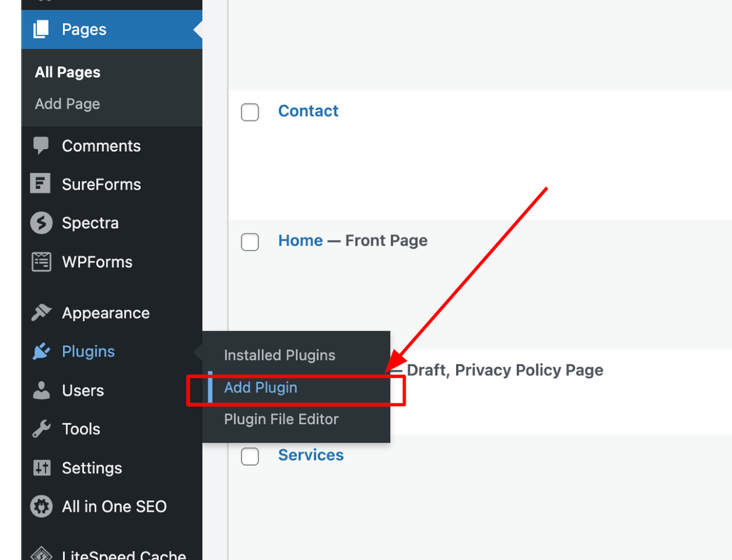The height and width of the screenshot is (560, 732).
Task: Select Add Page submenu entry
Action: coord(68,104)
